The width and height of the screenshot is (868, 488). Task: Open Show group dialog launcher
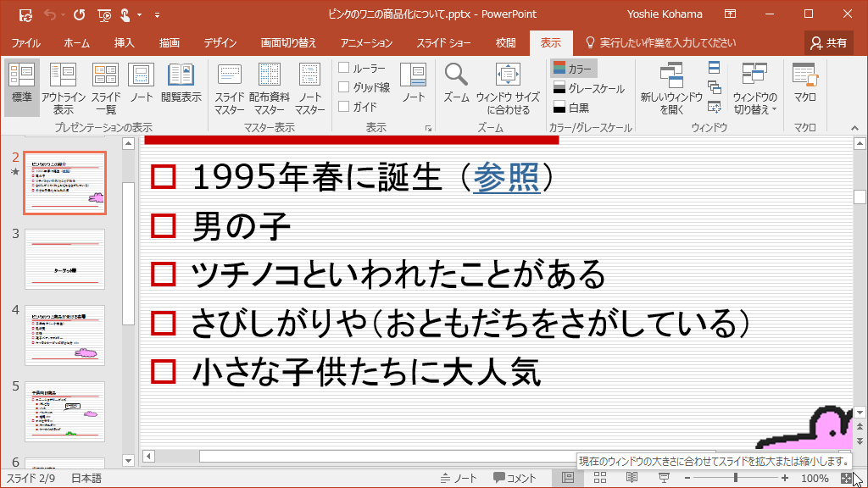[x=428, y=129]
